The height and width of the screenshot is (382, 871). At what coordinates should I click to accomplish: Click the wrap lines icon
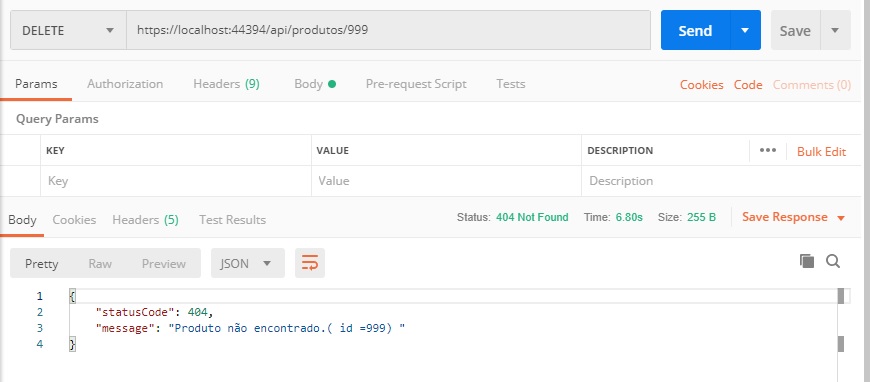click(x=309, y=263)
